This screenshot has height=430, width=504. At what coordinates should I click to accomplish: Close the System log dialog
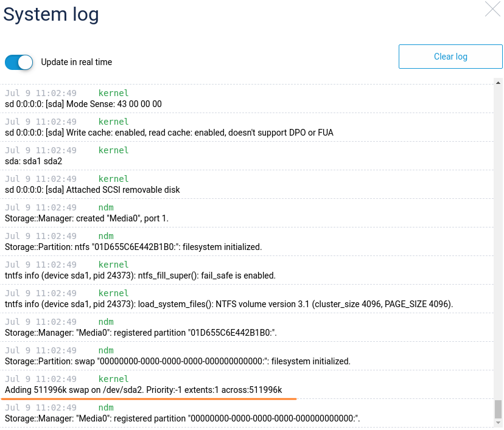click(x=492, y=9)
